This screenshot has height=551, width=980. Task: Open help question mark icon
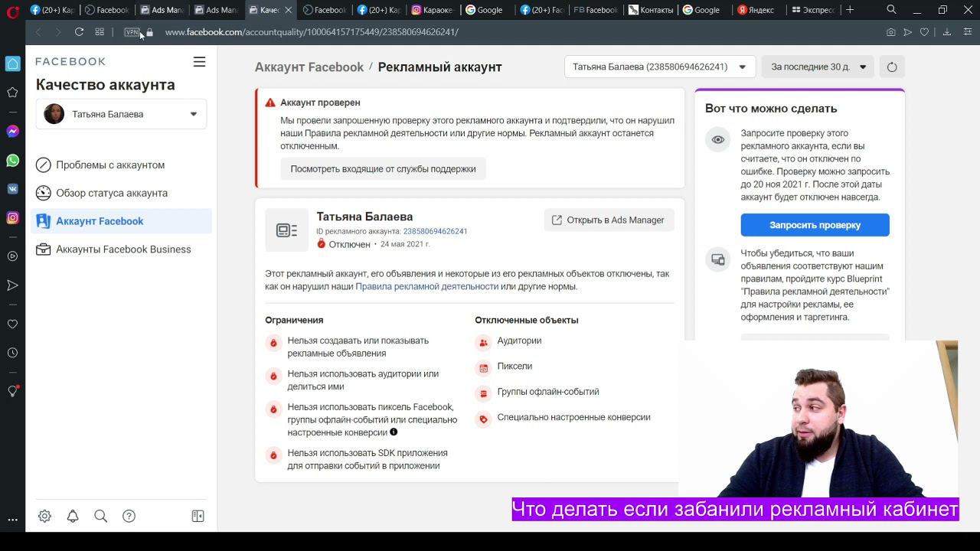129,516
